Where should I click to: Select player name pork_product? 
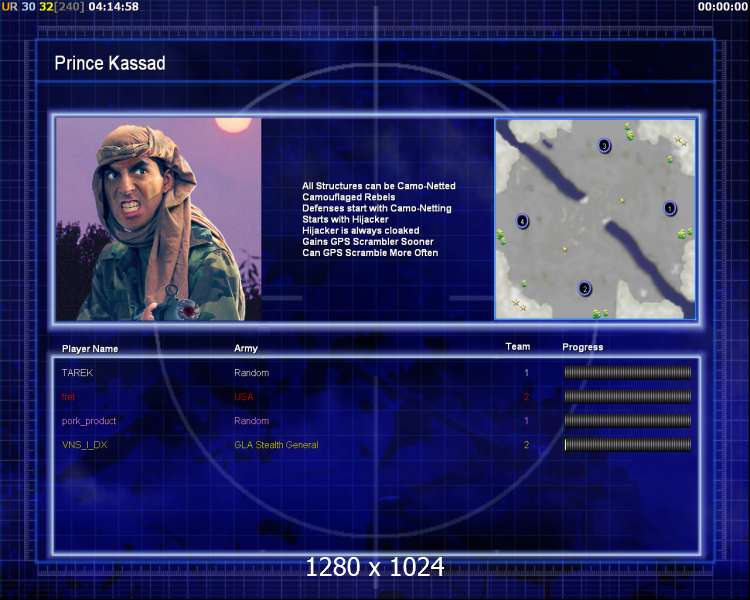89,421
